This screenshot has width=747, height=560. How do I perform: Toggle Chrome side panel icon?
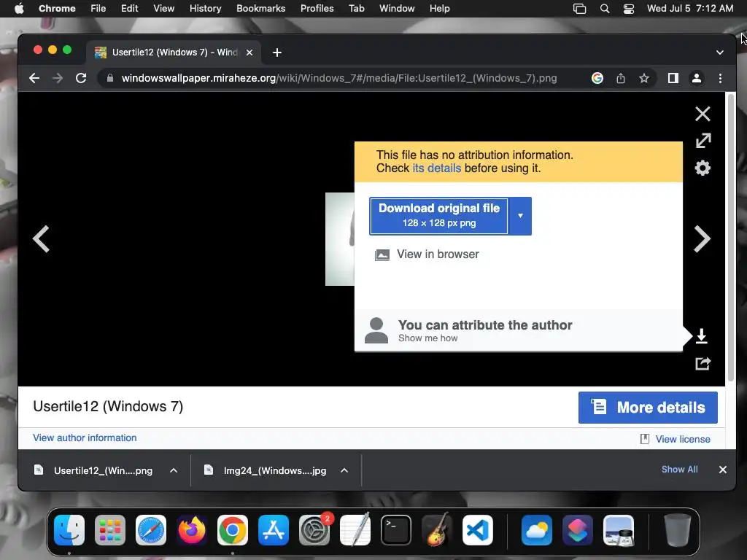coord(673,78)
